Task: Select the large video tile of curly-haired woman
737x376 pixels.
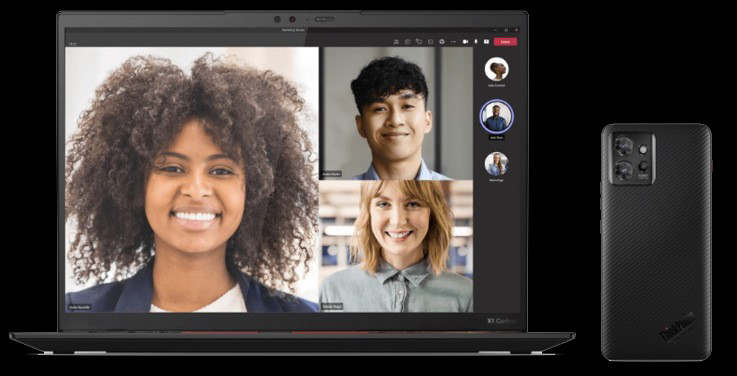Action: pyautogui.click(x=192, y=180)
